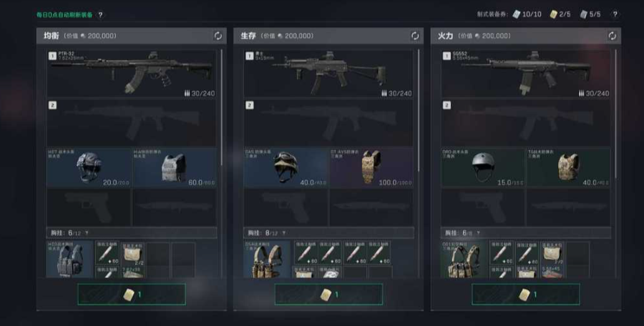Open chest rig help tooltip in 均衡 panel

[x=87, y=233]
